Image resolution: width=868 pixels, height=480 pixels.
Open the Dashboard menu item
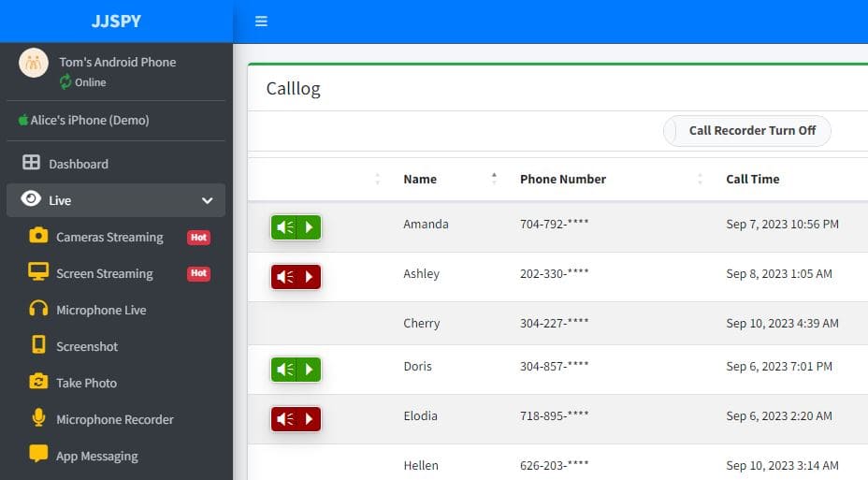tap(116, 164)
